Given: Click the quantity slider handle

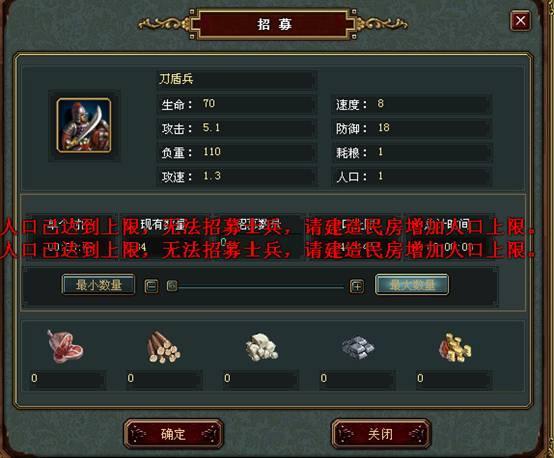Looking at the screenshot, I should tap(172, 286).
